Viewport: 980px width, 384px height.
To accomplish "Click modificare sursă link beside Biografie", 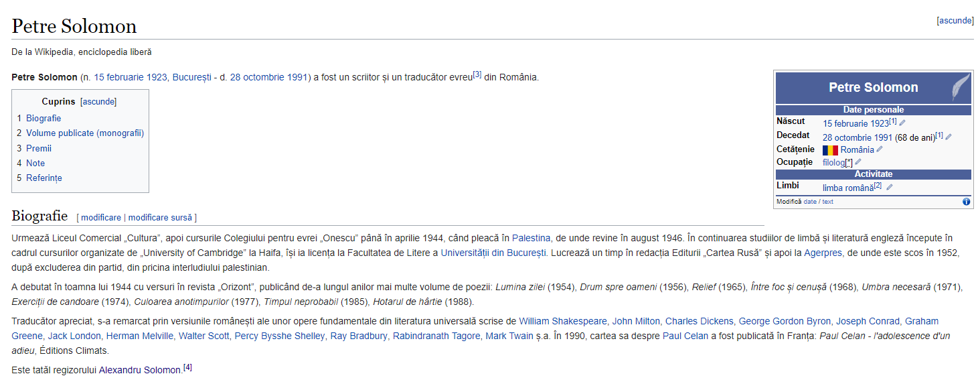I will tap(161, 218).
